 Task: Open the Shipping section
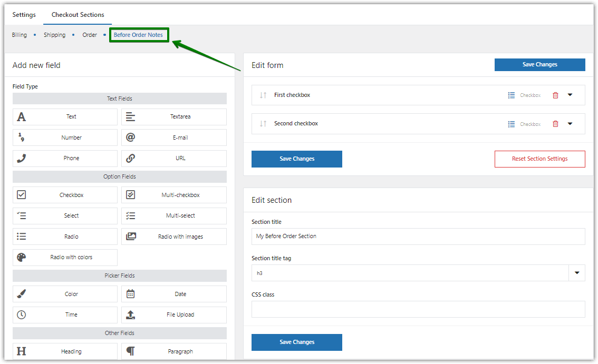click(54, 35)
